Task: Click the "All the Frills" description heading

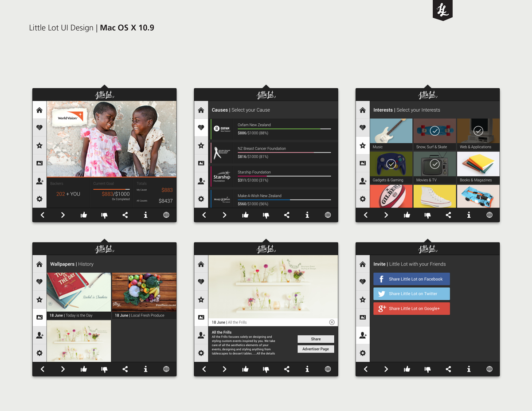Action: [x=222, y=332]
